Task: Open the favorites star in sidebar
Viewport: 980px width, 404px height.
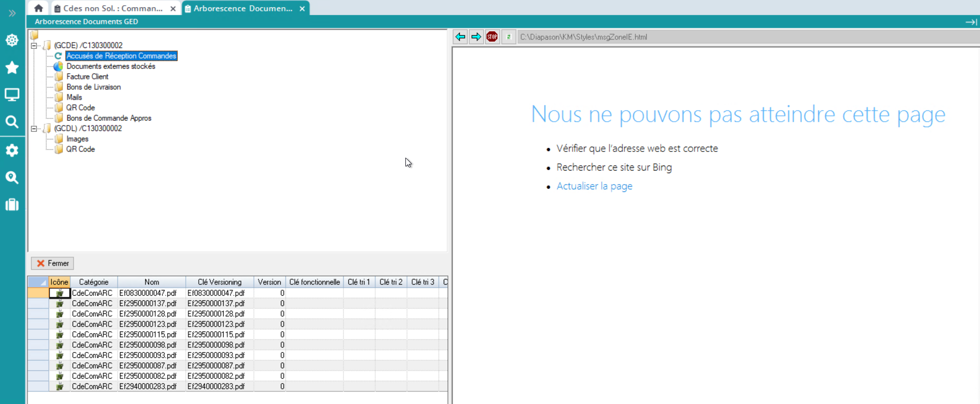Action: (12, 67)
